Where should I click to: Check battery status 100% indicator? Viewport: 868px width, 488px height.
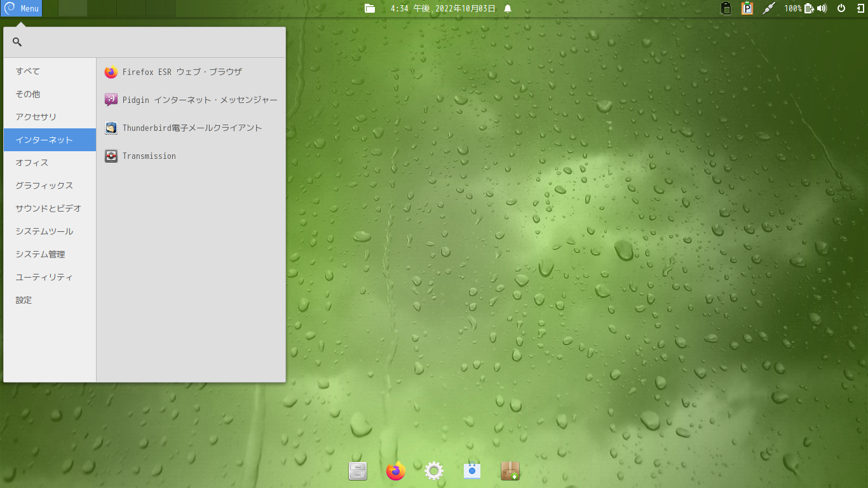coord(799,8)
